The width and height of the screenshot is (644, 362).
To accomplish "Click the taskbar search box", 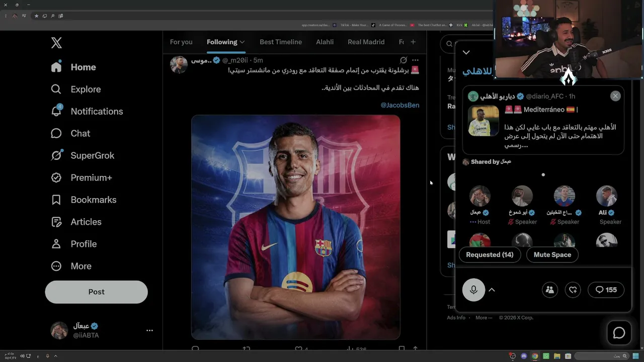I will tap(603, 356).
